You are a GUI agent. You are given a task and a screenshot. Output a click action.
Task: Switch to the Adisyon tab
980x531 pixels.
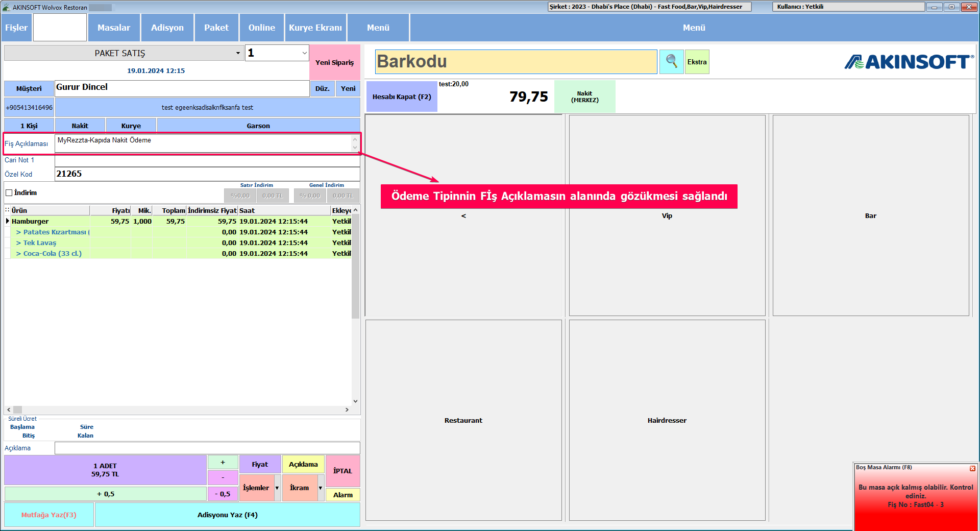[x=167, y=28]
